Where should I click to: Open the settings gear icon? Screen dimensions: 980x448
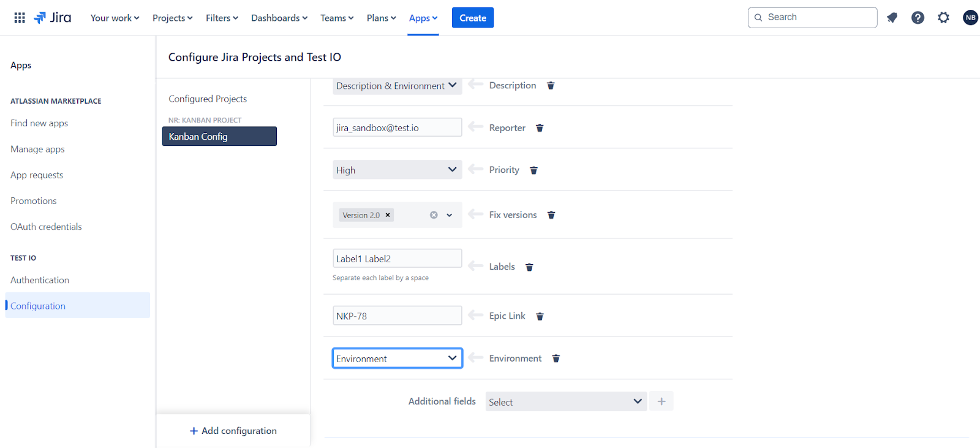(x=943, y=18)
